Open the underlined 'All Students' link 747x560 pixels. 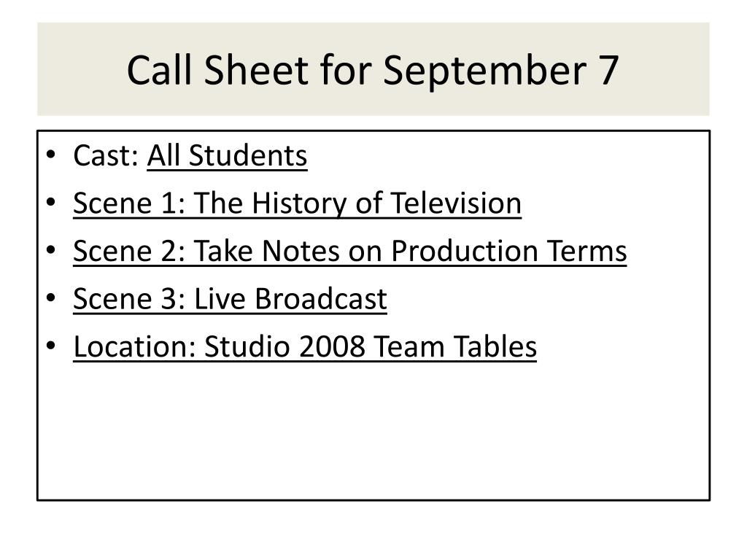pyautogui.click(x=228, y=156)
